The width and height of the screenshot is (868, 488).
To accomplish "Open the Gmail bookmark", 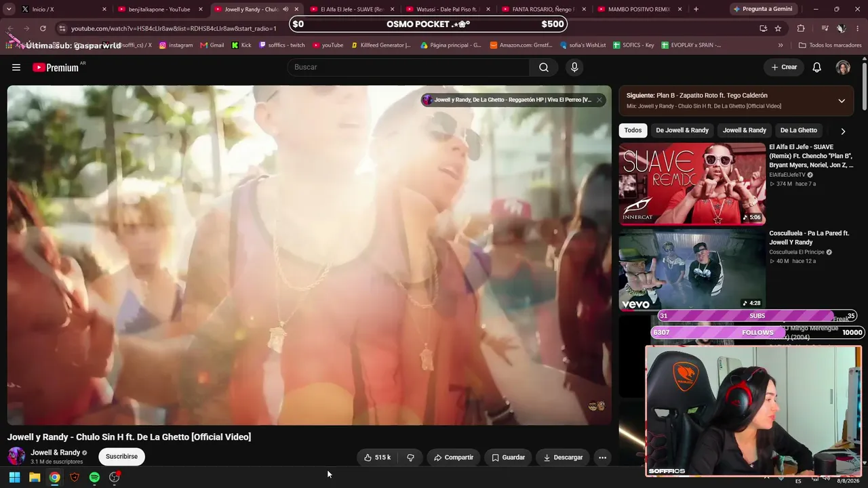I will [x=212, y=45].
